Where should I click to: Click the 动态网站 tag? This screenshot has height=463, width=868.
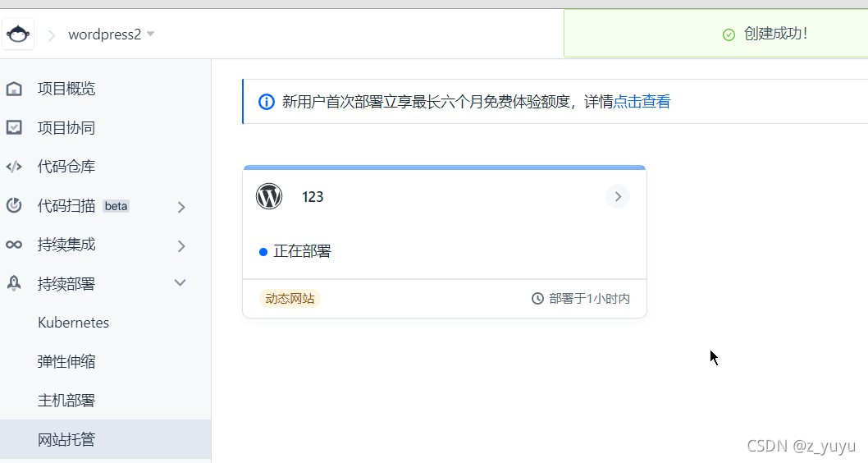tap(290, 299)
